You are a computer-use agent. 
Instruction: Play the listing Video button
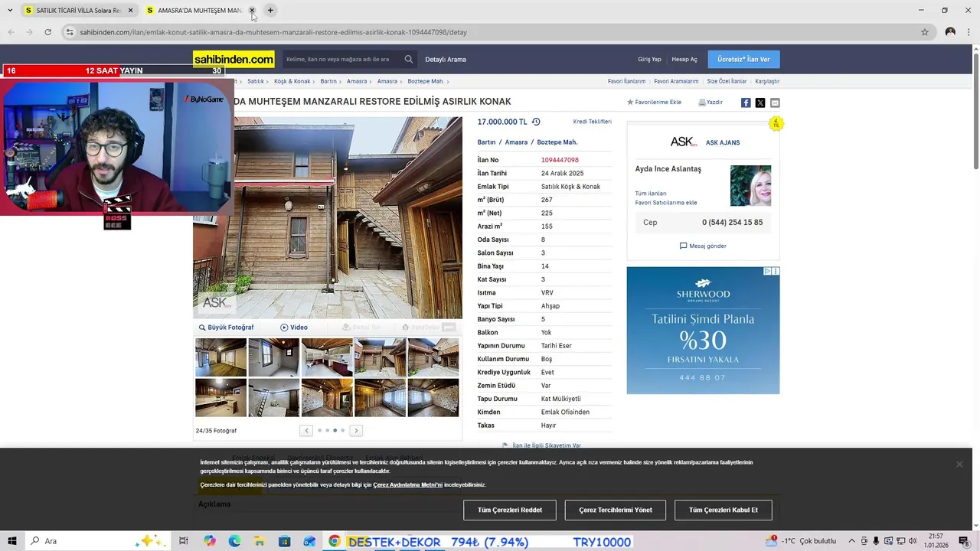click(x=294, y=328)
